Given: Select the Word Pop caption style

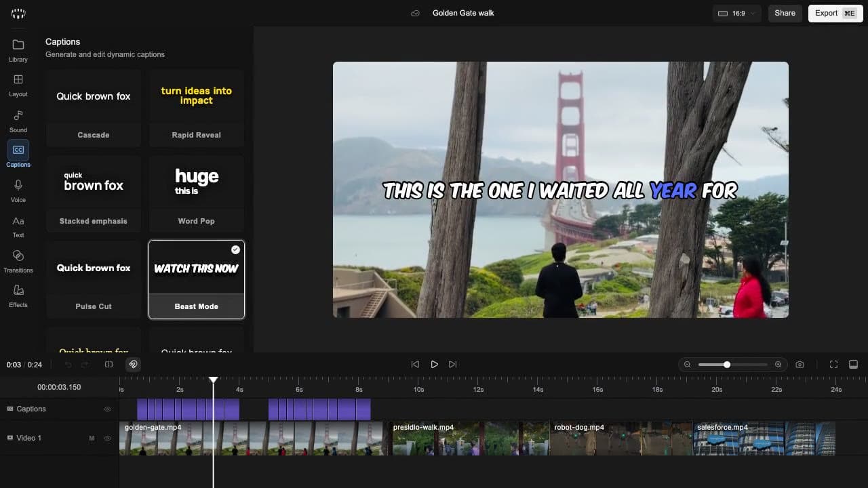Looking at the screenshot, I should click(197, 194).
